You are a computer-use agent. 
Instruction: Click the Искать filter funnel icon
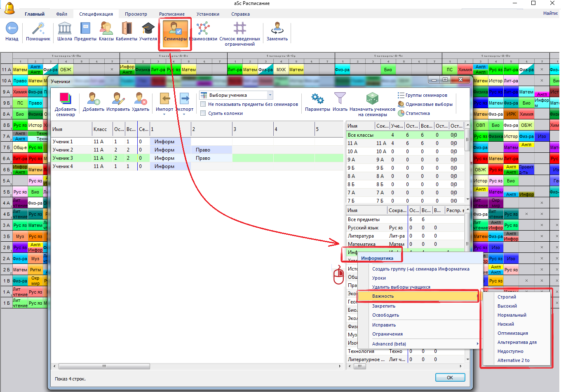pos(340,99)
